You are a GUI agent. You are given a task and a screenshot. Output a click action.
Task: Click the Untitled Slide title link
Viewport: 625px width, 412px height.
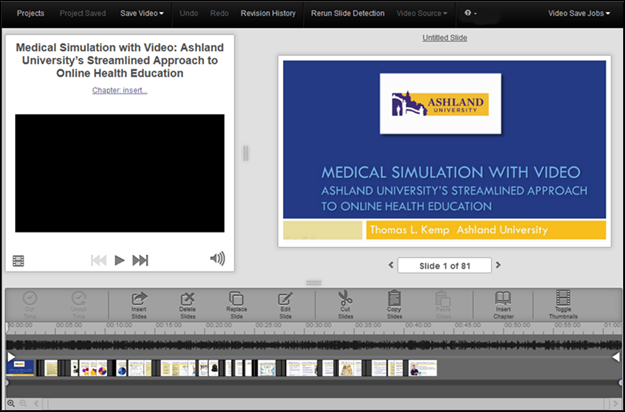pyautogui.click(x=445, y=38)
